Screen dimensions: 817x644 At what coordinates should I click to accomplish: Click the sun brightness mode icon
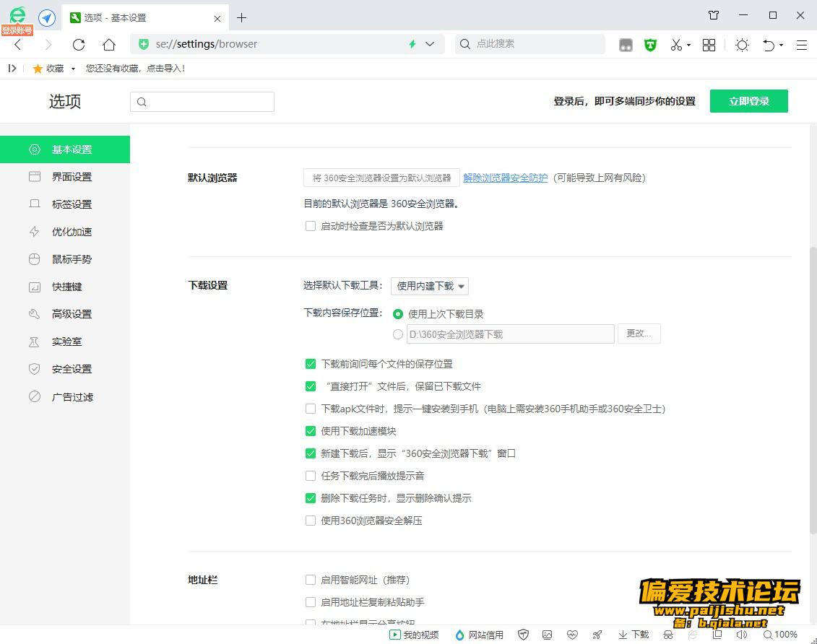tap(742, 45)
